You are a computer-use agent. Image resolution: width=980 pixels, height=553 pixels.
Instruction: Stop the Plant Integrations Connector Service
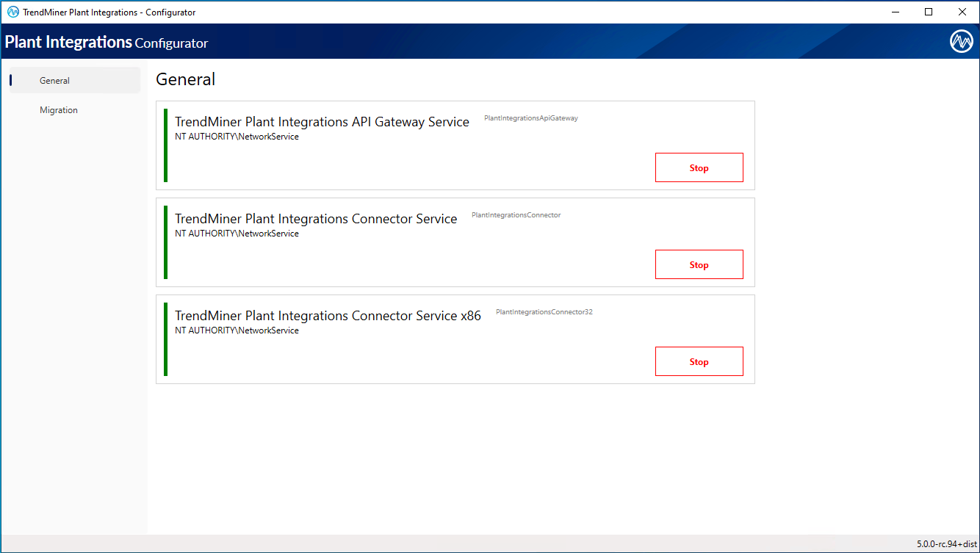[x=699, y=264]
